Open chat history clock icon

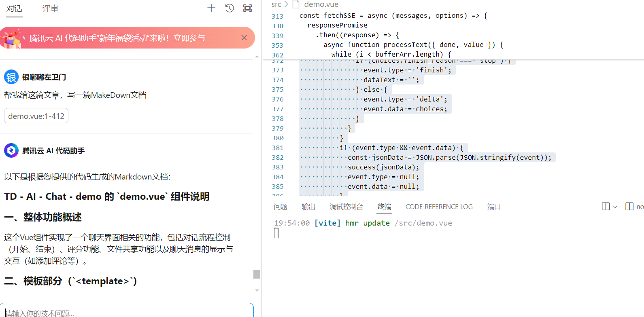pyautogui.click(x=230, y=8)
